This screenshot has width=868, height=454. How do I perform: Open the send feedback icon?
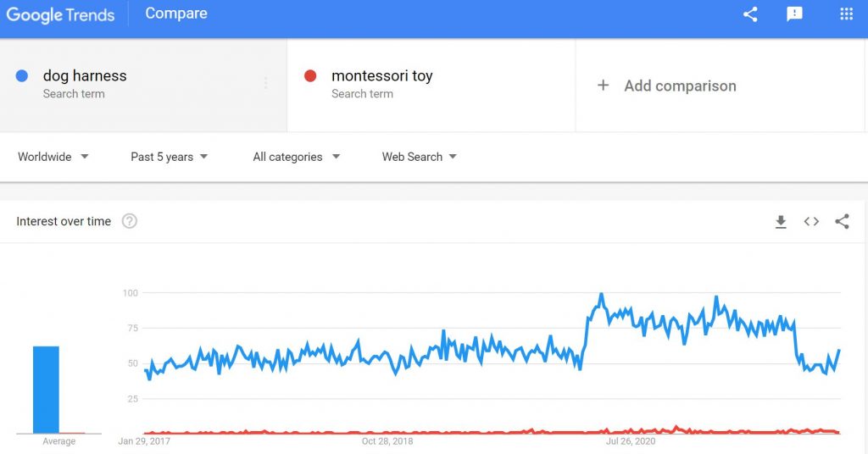794,14
